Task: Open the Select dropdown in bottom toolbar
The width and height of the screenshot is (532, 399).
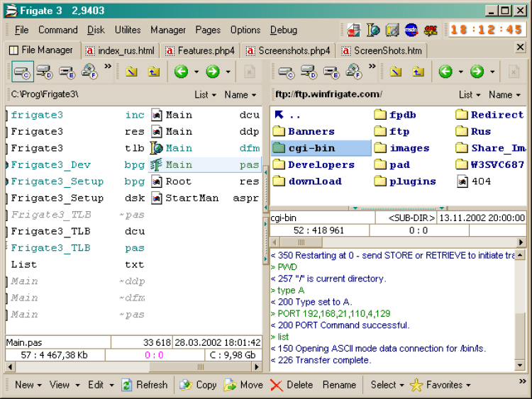Action: (387, 385)
